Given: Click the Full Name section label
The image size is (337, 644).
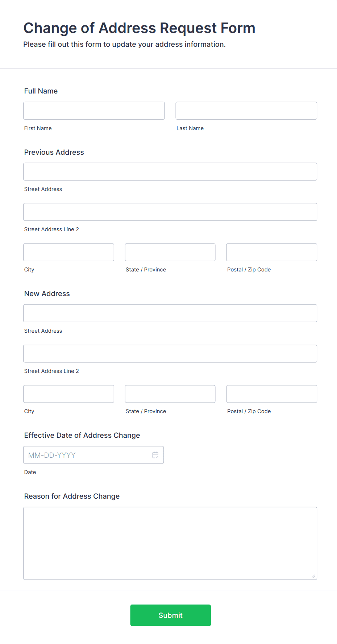Looking at the screenshot, I should [x=41, y=91].
